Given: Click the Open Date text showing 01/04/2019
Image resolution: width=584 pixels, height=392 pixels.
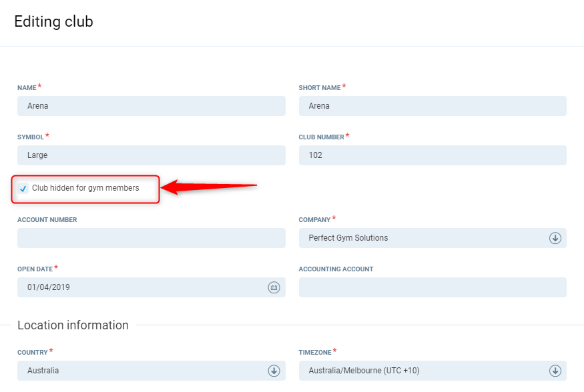Looking at the screenshot, I should click(49, 287).
